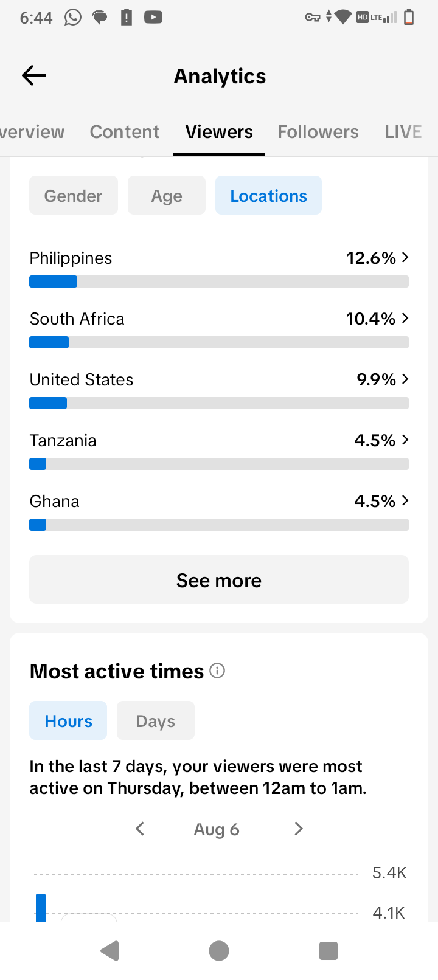Tap the Android recent apps square
This screenshot has height=980, width=438.
328,951
